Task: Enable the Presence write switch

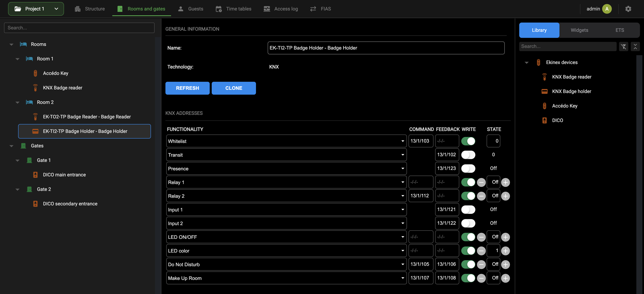Action: [468, 169]
